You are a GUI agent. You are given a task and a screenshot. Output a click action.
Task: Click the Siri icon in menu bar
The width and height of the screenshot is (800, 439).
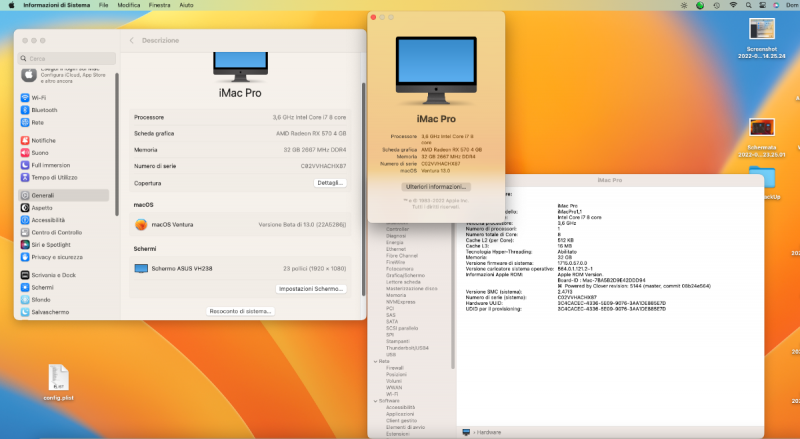point(776,5)
